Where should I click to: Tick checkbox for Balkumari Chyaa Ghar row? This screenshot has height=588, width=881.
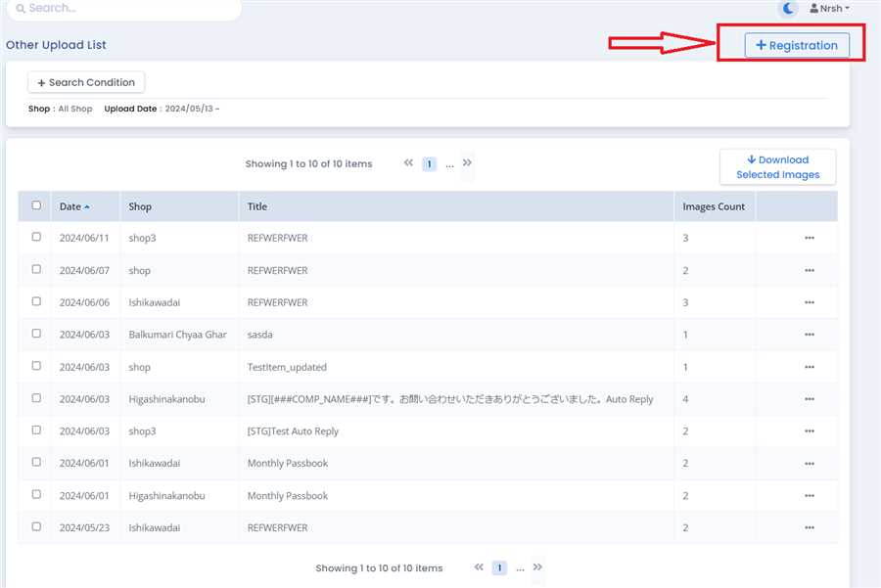36,334
